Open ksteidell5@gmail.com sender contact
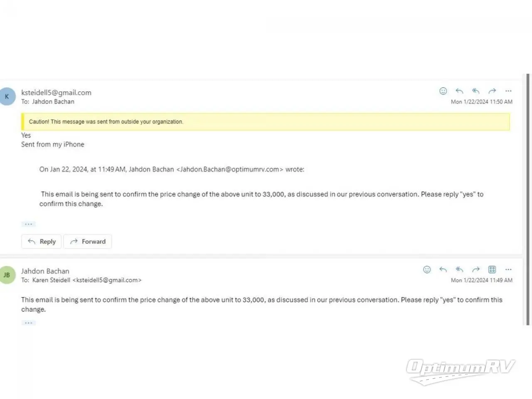 pos(56,93)
